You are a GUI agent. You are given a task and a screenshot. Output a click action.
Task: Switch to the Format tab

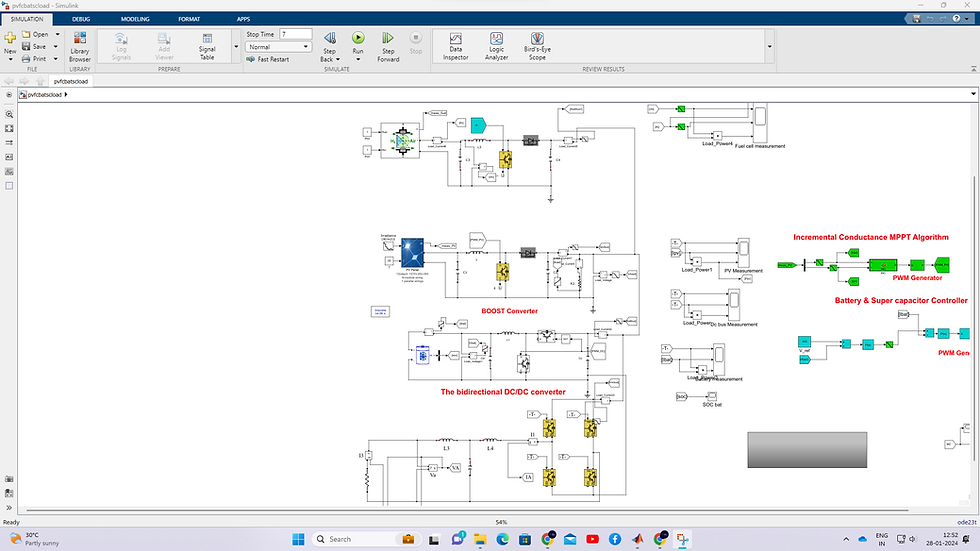coord(189,19)
